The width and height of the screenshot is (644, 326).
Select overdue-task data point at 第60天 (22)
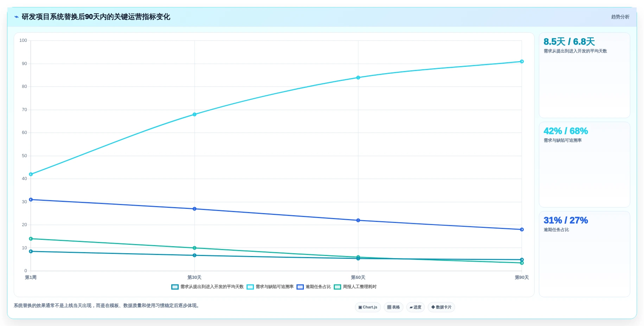click(x=358, y=220)
